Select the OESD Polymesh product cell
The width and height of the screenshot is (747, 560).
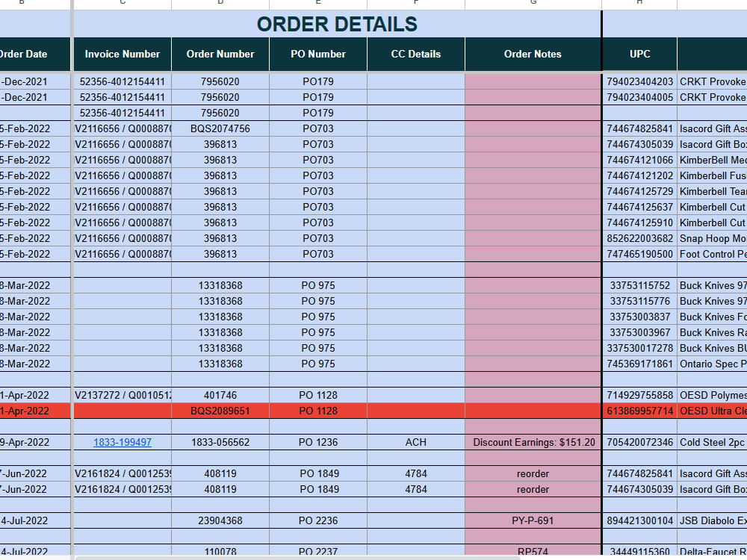point(712,395)
